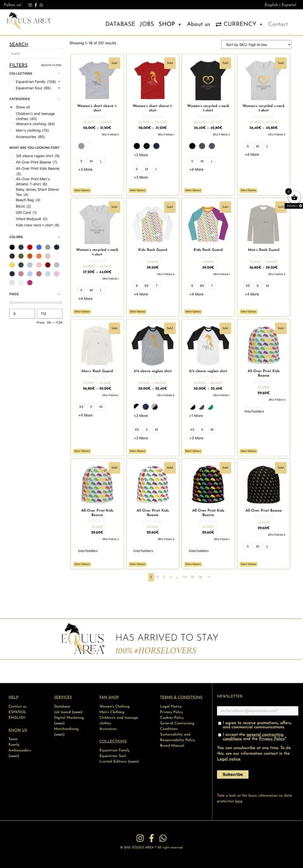Click the Equus Area header logo

pyautogui.click(x=28, y=20)
